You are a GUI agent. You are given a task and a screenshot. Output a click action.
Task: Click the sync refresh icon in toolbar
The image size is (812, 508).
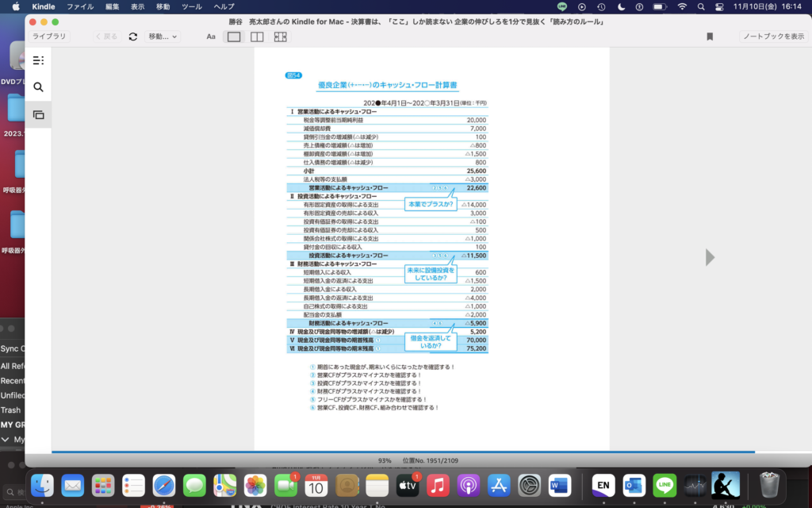[132, 37]
